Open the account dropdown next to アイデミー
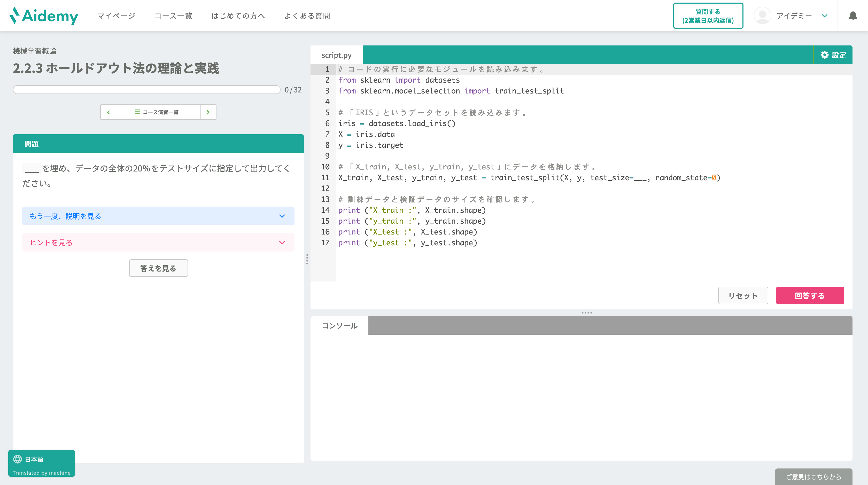Screen dimensions: 868x485 coord(825,15)
